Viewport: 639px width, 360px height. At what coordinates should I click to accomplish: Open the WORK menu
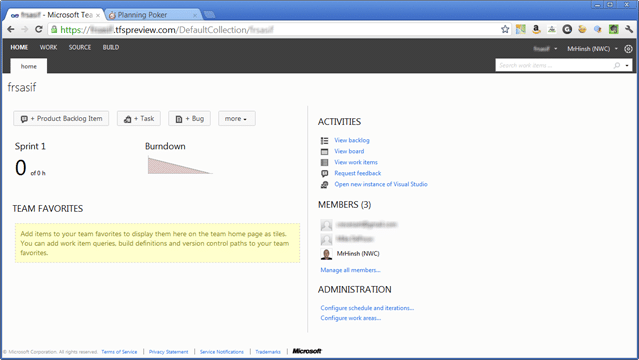(48, 47)
